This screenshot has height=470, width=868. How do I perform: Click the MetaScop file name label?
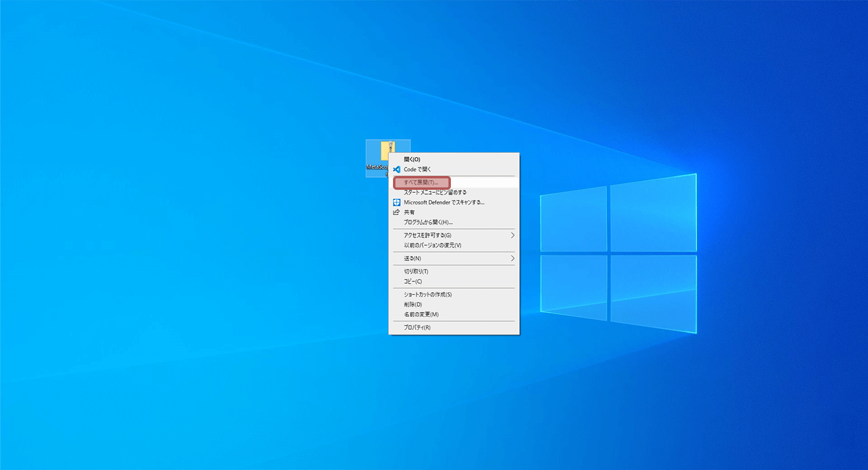(x=377, y=167)
